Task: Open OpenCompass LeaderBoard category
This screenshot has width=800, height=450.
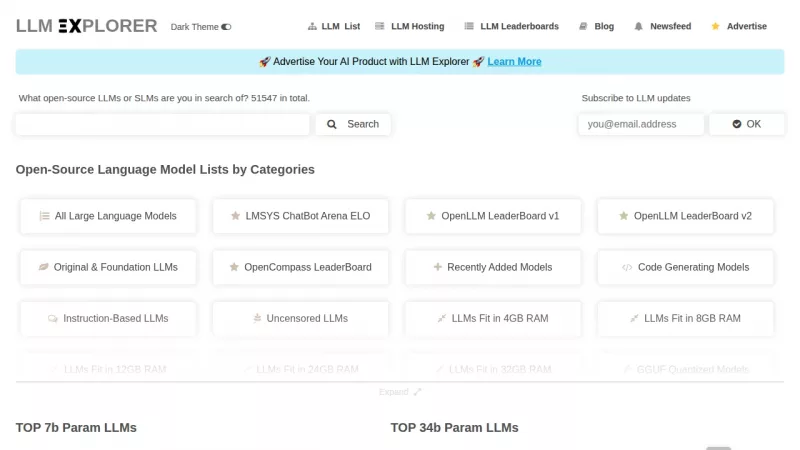Action: click(301, 267)
